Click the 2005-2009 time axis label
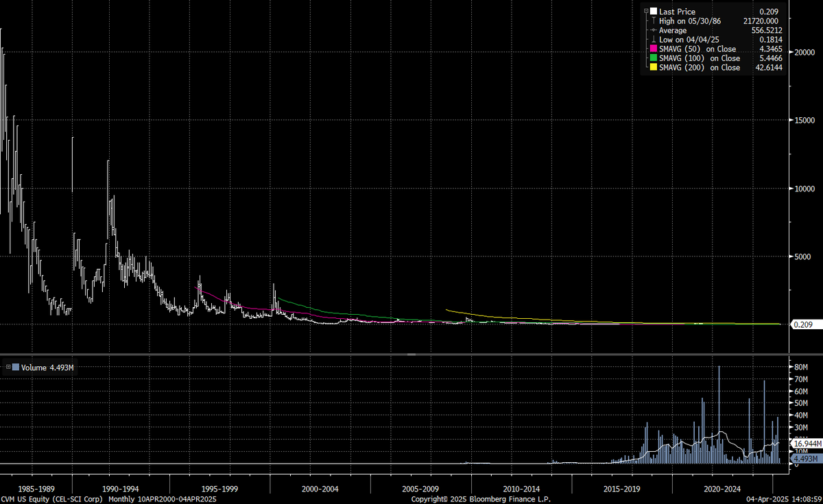Screen dimensions: 823x504 (420, 489)
